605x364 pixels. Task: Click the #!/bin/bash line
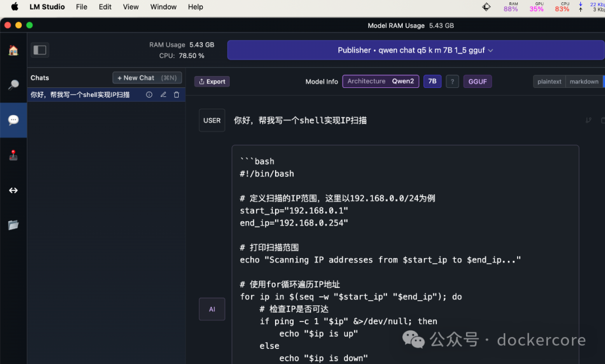267,174
